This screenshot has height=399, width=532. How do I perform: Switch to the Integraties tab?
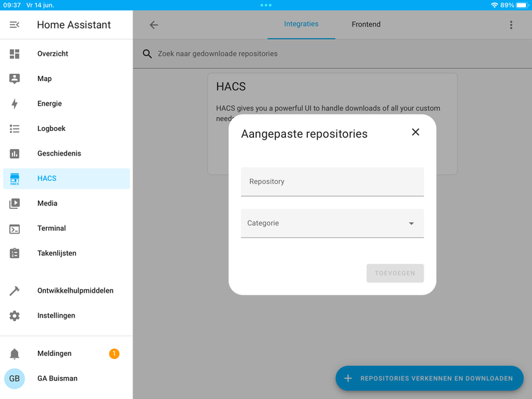tap(301, 24)
